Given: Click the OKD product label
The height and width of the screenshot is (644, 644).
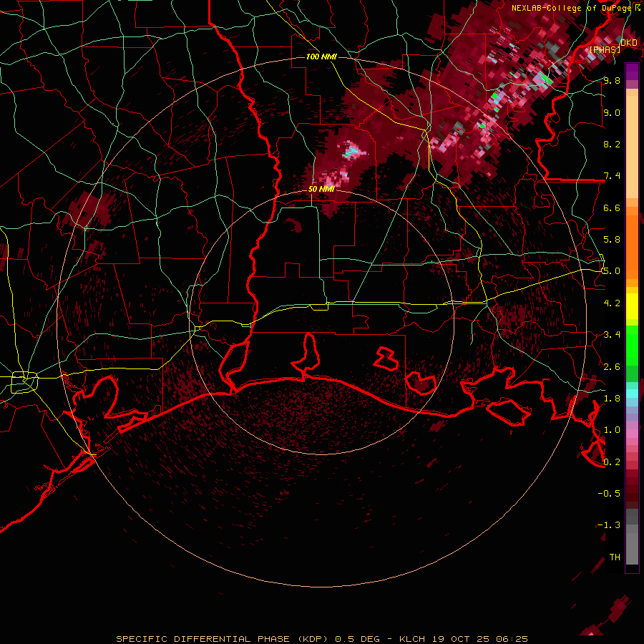Looking at the screenshot, I should (629, 43).
